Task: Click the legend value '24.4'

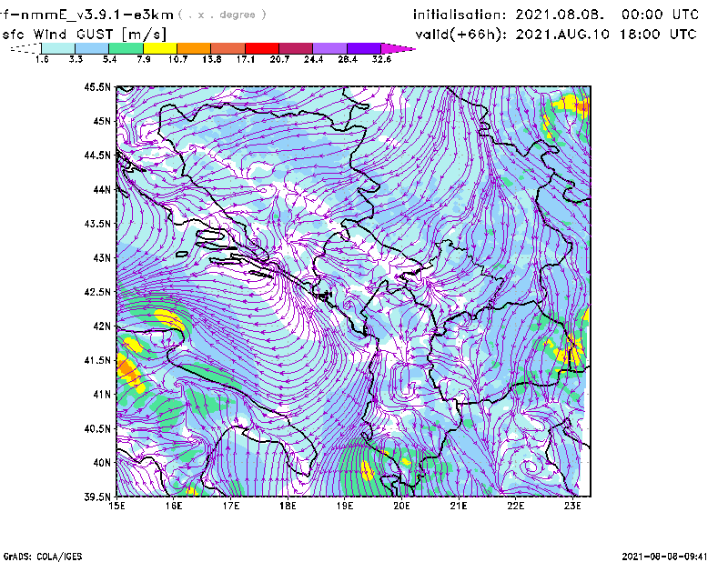Action: 313,59
